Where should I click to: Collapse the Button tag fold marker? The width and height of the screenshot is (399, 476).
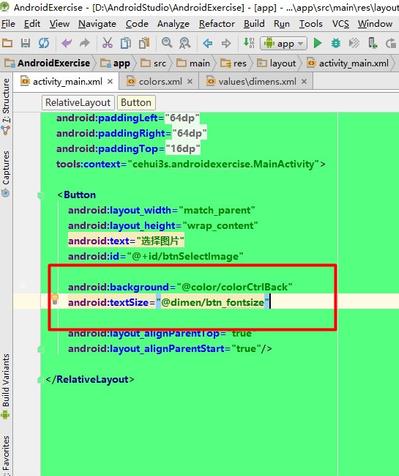pyautogui.click(x=41, y=195)
